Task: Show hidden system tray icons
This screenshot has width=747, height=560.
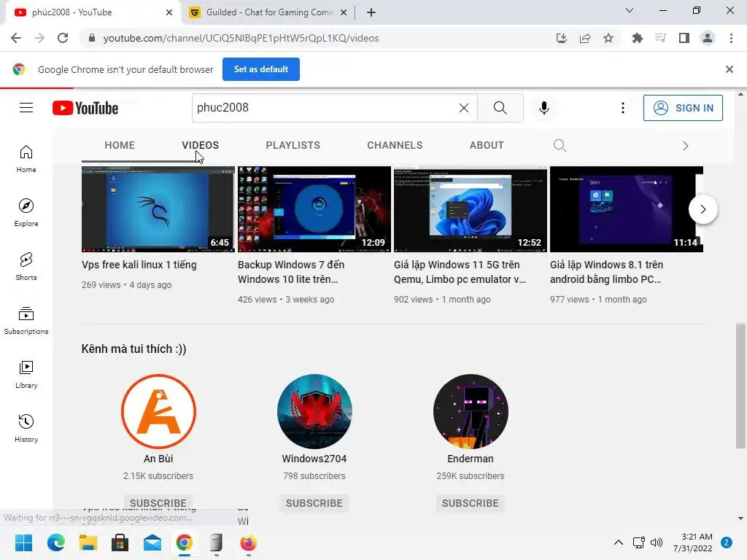Action: pyautogui.click(x=619, y=542)
